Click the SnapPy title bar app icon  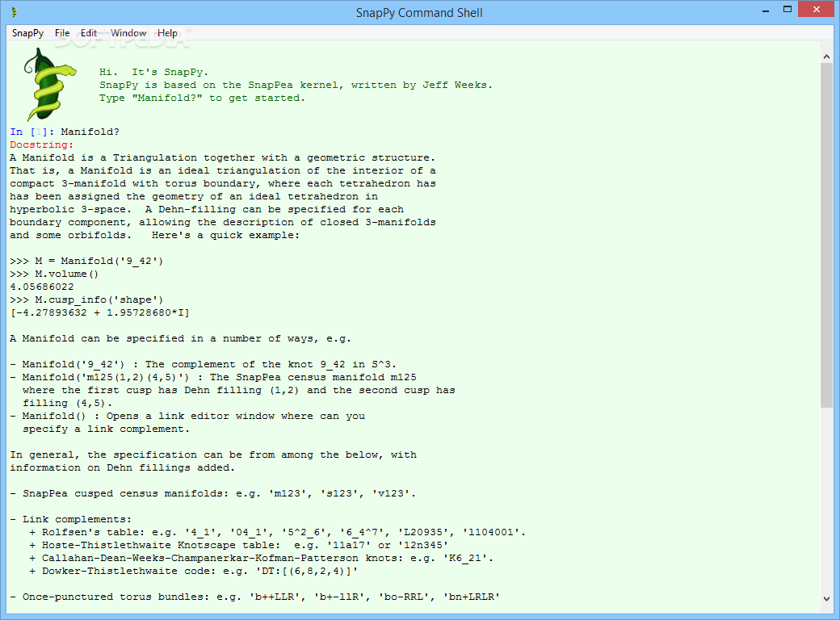point(15,12)
